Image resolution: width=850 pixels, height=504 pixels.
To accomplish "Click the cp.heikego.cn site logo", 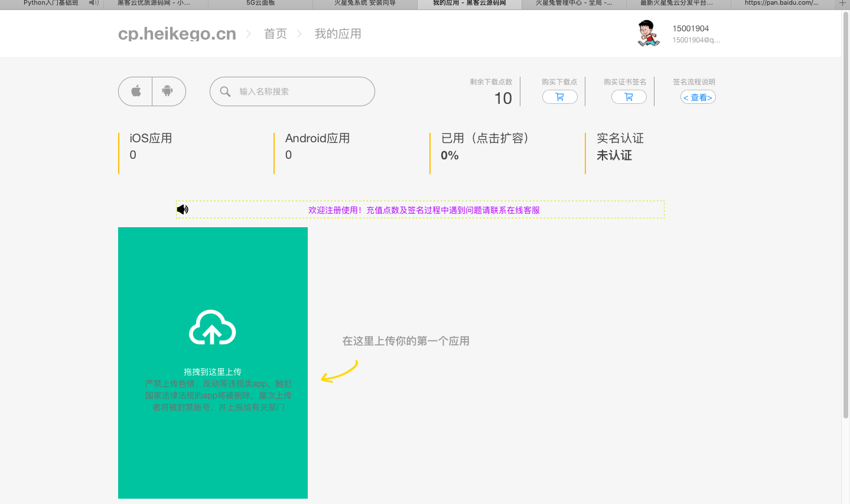I will point(177,34).
